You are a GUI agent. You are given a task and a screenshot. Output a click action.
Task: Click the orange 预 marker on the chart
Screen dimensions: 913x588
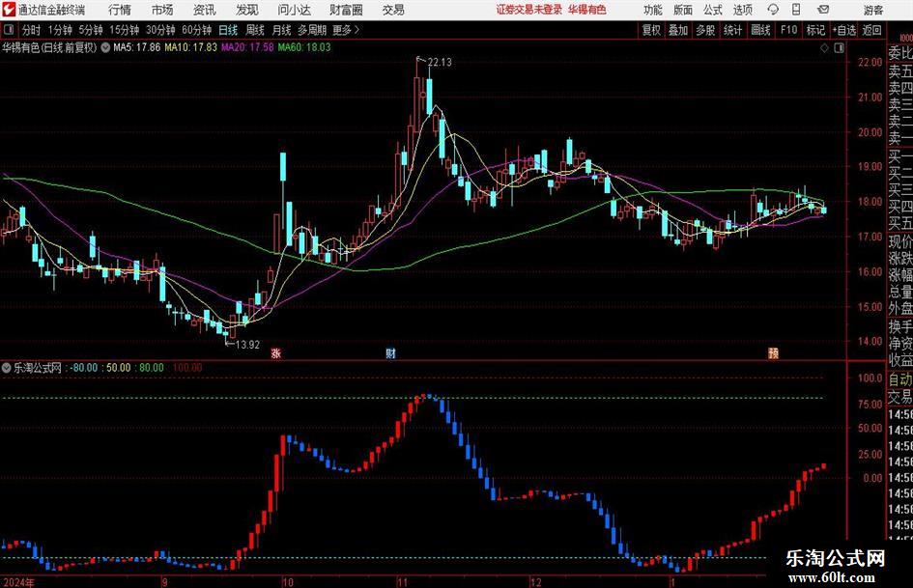pyautogui.click(x=773, y=352)
